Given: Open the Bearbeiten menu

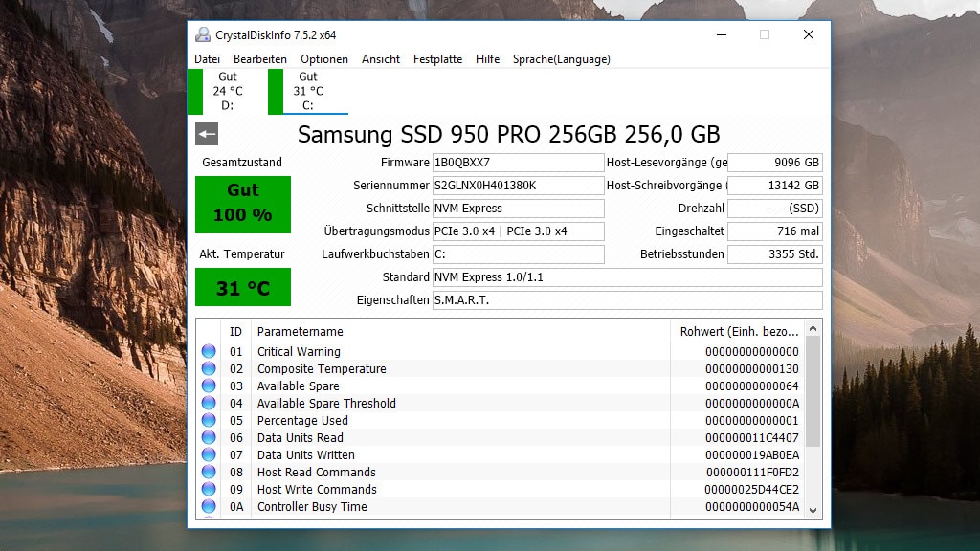Looking at the screenshot, I should pyautogui.click(x=260, y=59).
